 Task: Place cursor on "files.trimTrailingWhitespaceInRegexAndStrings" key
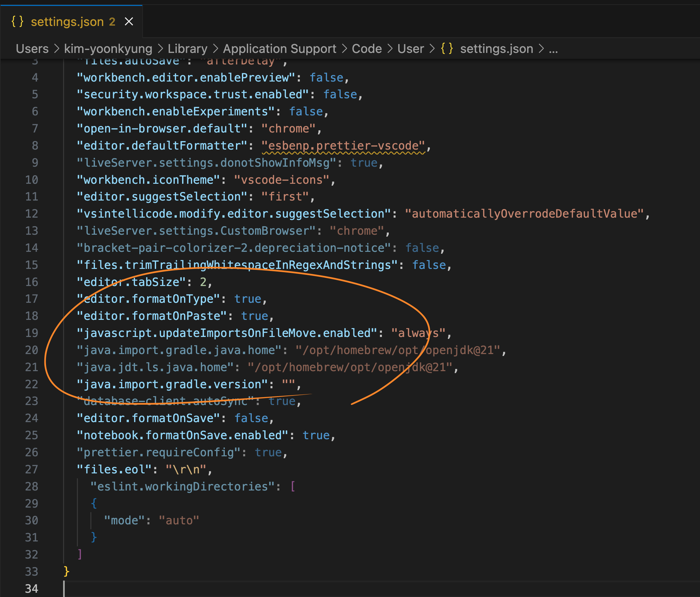click(238, 265)
